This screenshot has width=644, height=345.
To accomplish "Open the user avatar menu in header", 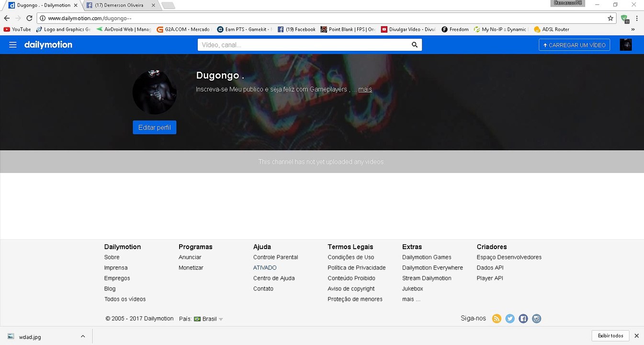I will click(626, 45).
